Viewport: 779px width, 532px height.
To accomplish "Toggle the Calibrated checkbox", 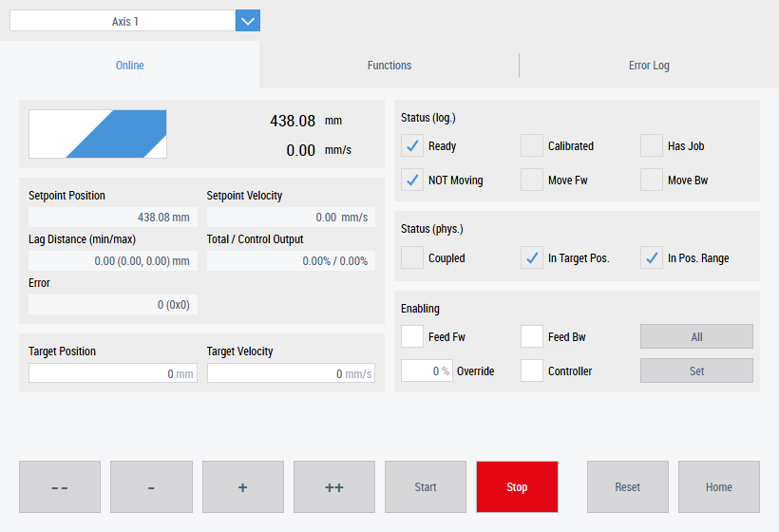I will click(532, 145).
